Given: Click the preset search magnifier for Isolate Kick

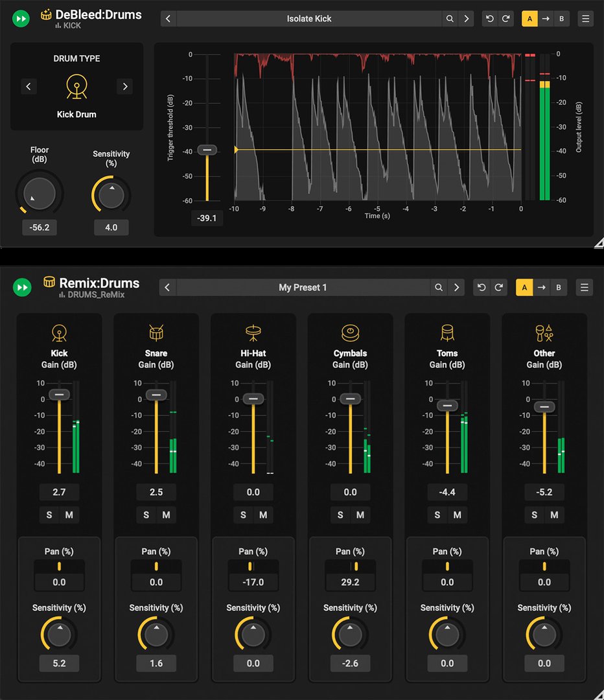Looking at the screenshot, I should point(450,18).
